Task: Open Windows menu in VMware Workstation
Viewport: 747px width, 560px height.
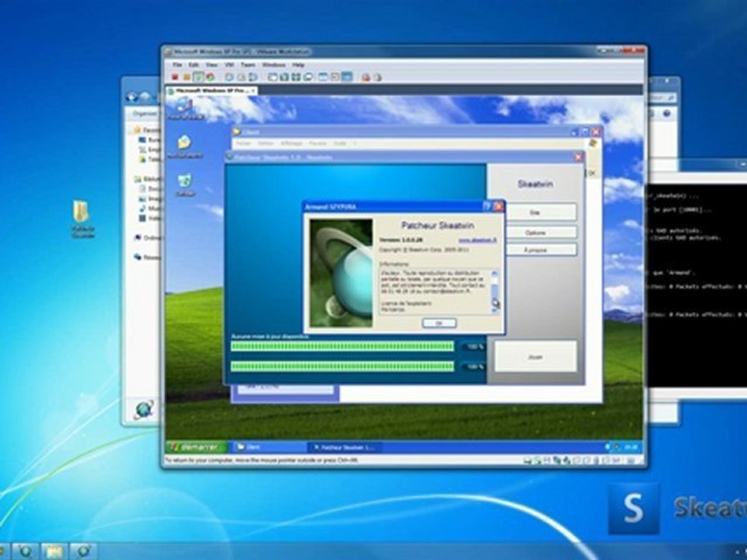Action: click(x=273, y=65)
